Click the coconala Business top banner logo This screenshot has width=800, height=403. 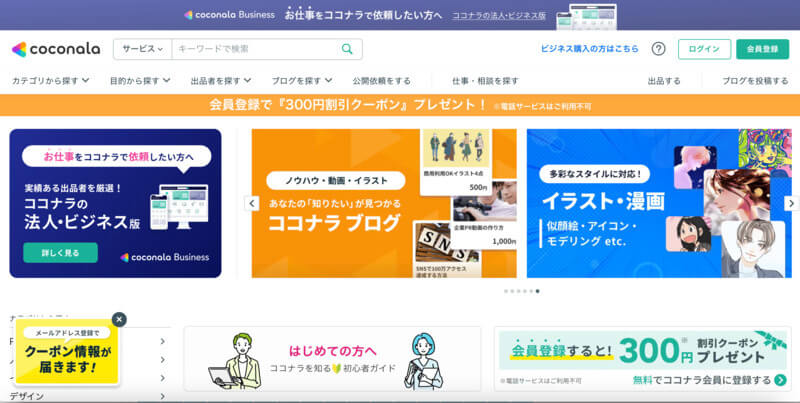coord(230,15)
